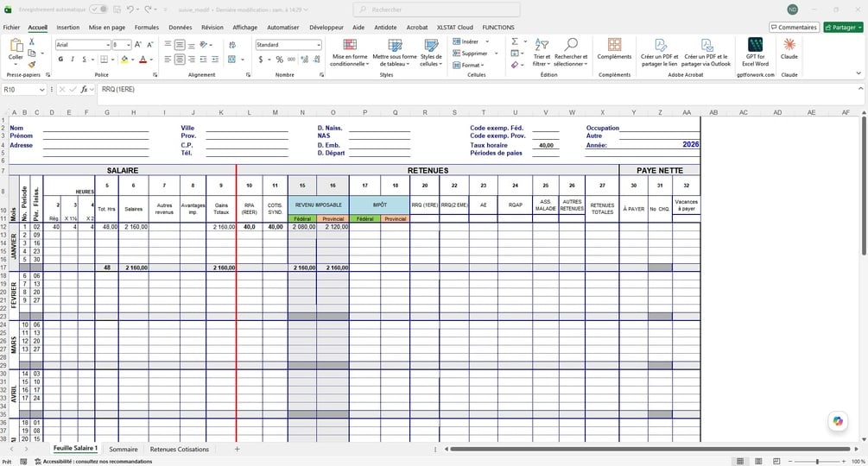Open Rechercher et sélectionner dropdown

pyautogui.click(x=571, y=53)
